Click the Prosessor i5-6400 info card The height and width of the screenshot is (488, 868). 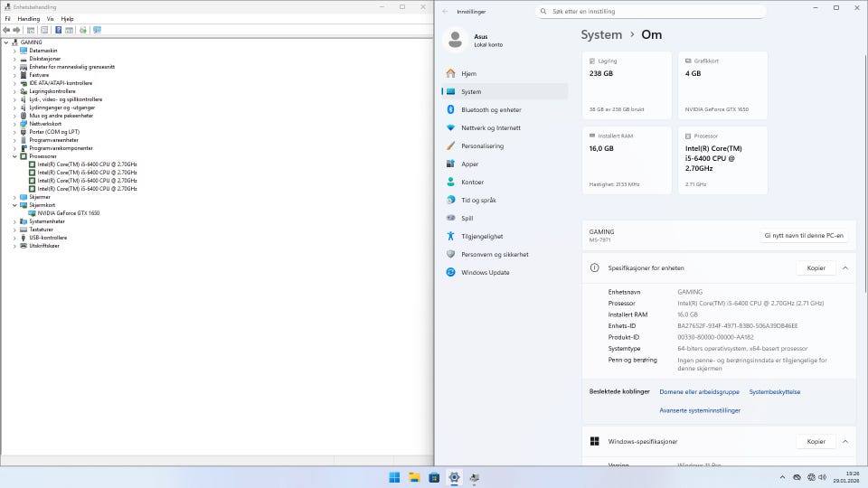coord(722,161)
